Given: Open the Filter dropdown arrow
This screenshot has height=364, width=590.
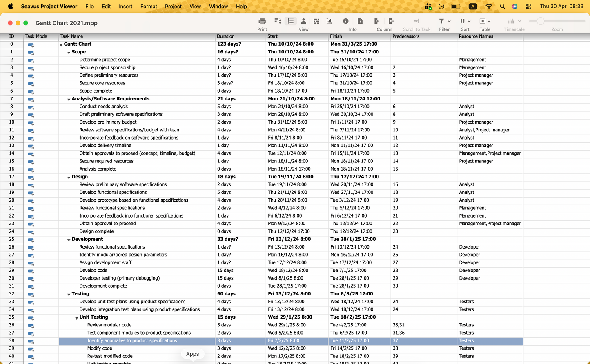Looking at the screenshot, I should point(449,21).
